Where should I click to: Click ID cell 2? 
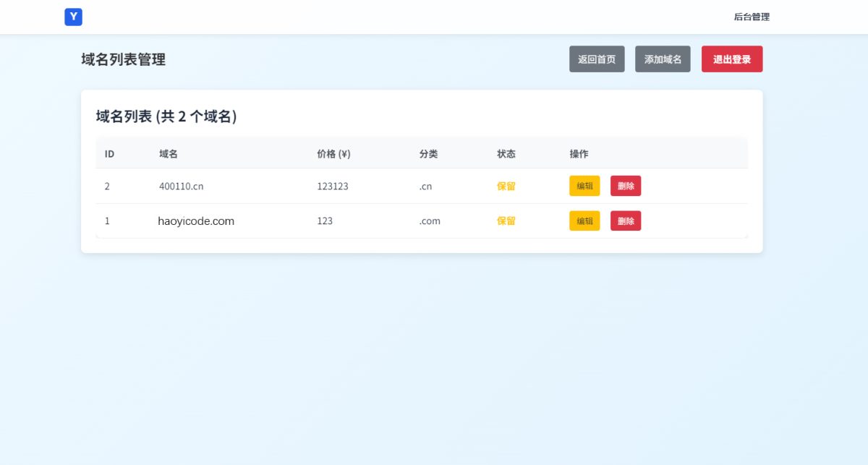tap(107, 186)
